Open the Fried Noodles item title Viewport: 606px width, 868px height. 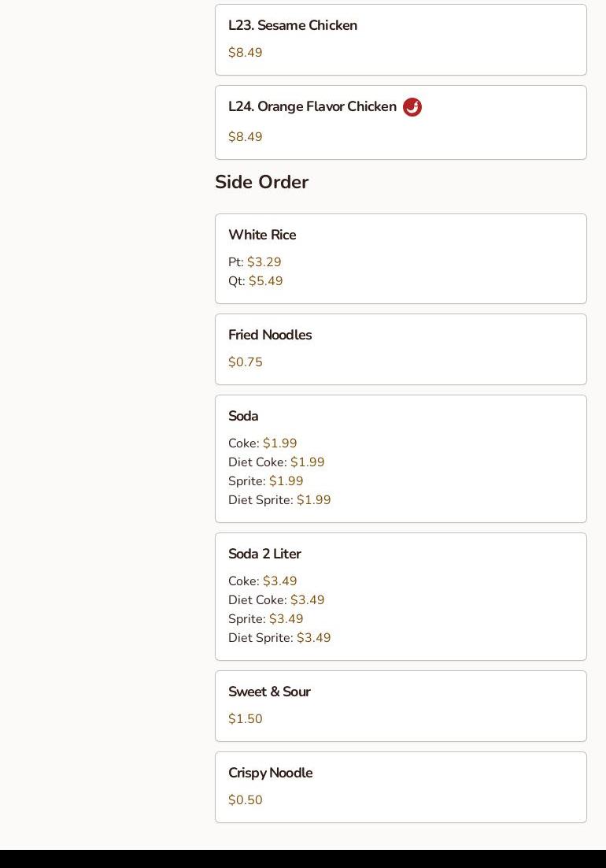pos(270,336)
